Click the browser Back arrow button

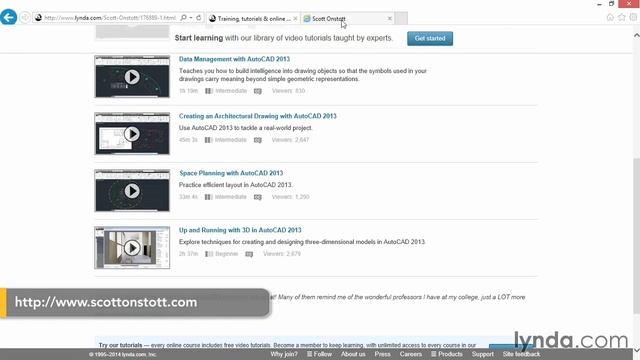click(x=9, y=18)
